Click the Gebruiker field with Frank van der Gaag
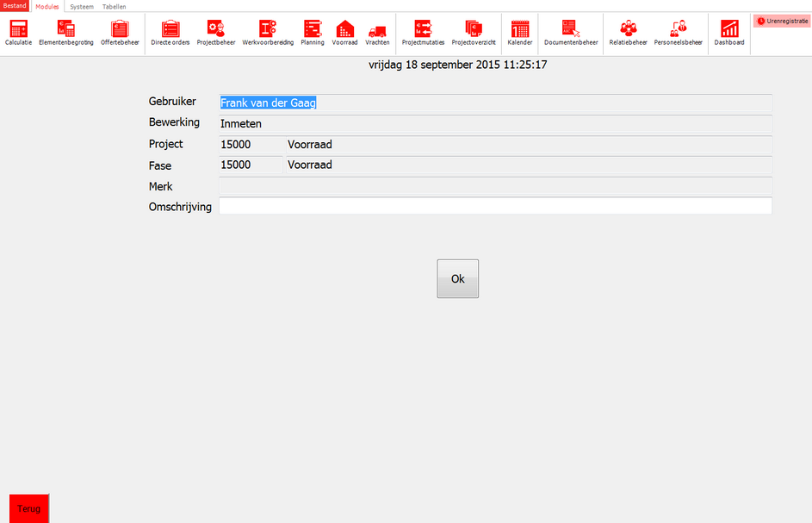The width and height of the screenshot is (812, 523). 496,103
